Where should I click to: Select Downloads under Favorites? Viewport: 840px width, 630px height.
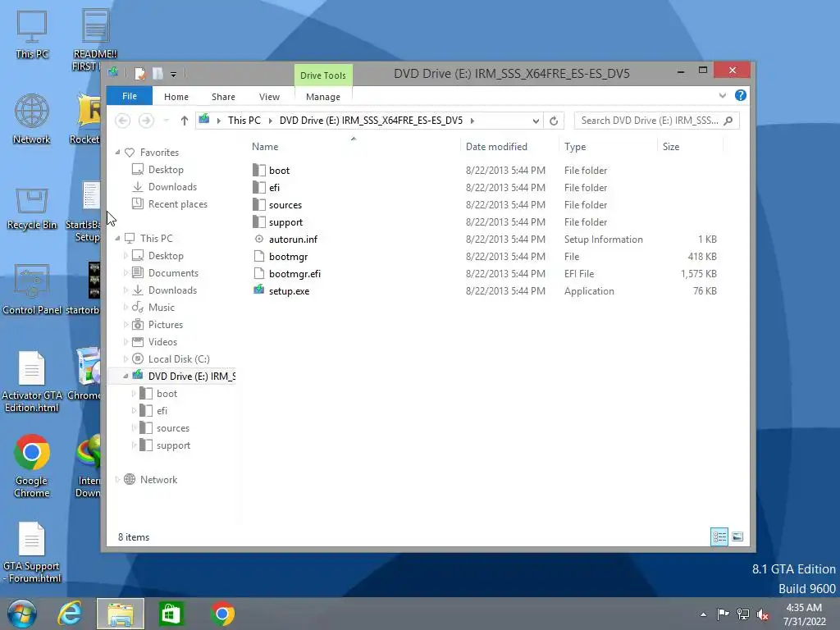(x=172, y=187)
